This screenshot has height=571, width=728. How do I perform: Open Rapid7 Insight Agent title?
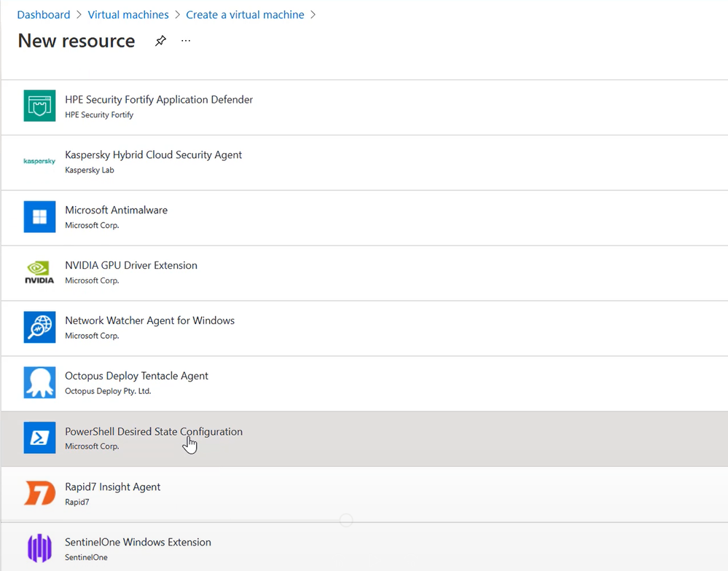[113, 487]
